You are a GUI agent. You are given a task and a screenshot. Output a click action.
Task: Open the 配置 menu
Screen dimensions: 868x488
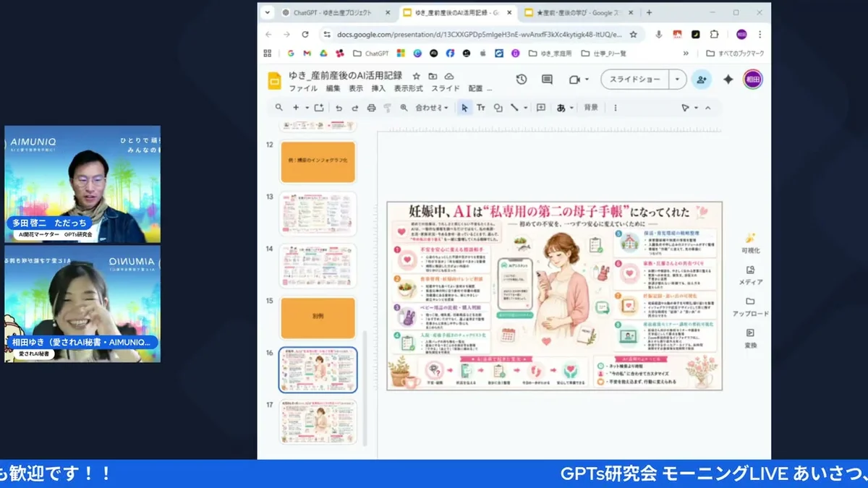point(475,89)
